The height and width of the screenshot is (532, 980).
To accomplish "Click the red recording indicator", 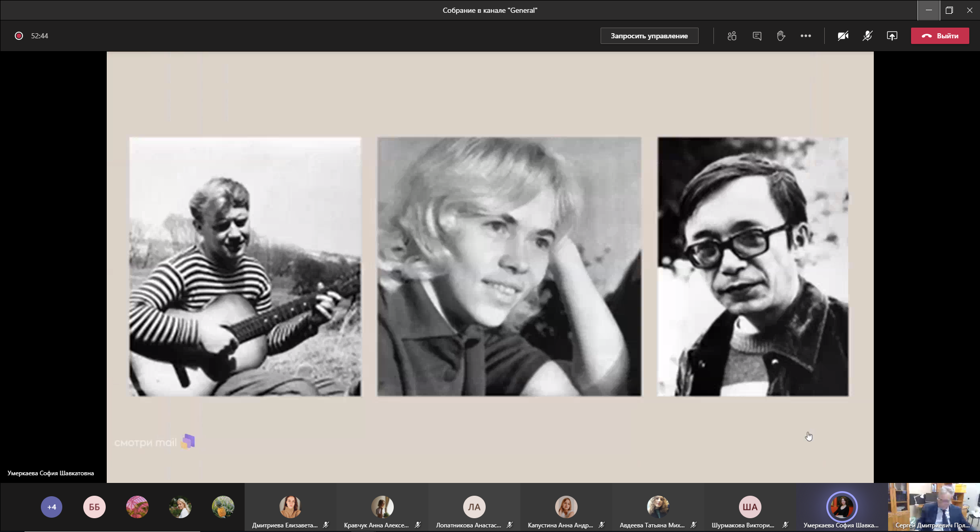I will (19, 36).
